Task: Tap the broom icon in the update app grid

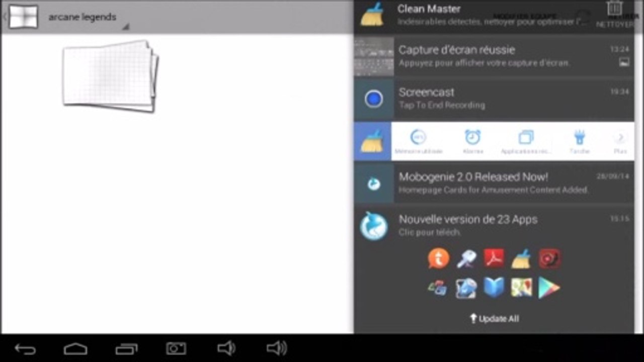Action: tap(521, 258)
